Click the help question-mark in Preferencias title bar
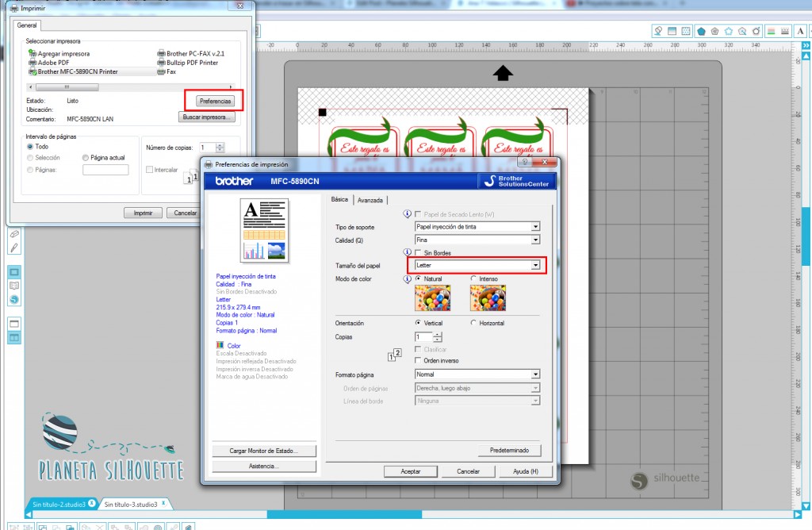812x530 pixels. (525, 162)
